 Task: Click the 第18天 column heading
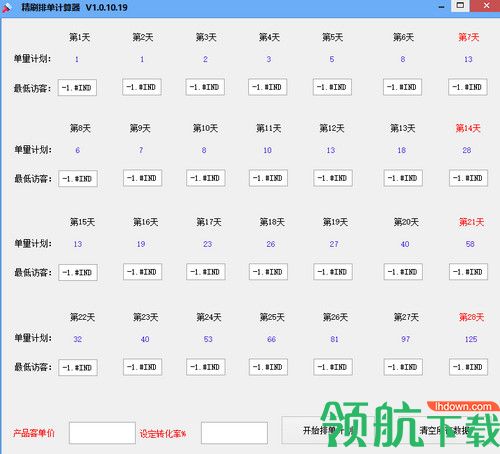272,222
